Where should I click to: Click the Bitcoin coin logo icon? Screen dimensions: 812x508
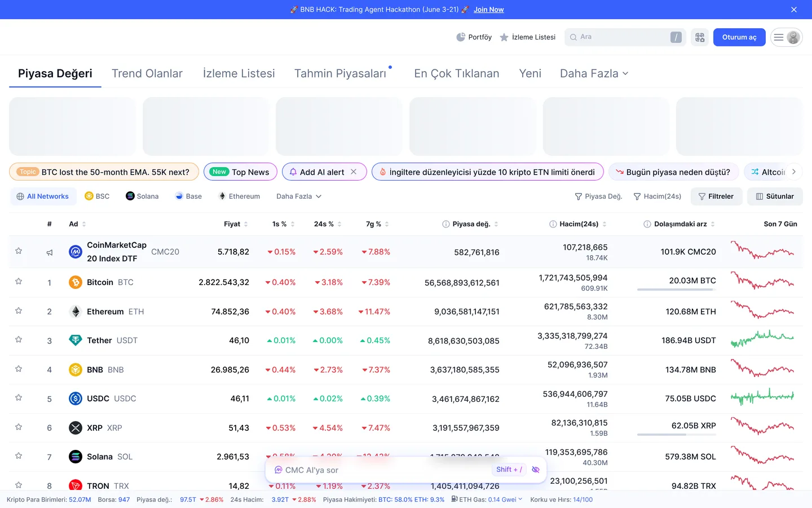(x=76, y=282)
